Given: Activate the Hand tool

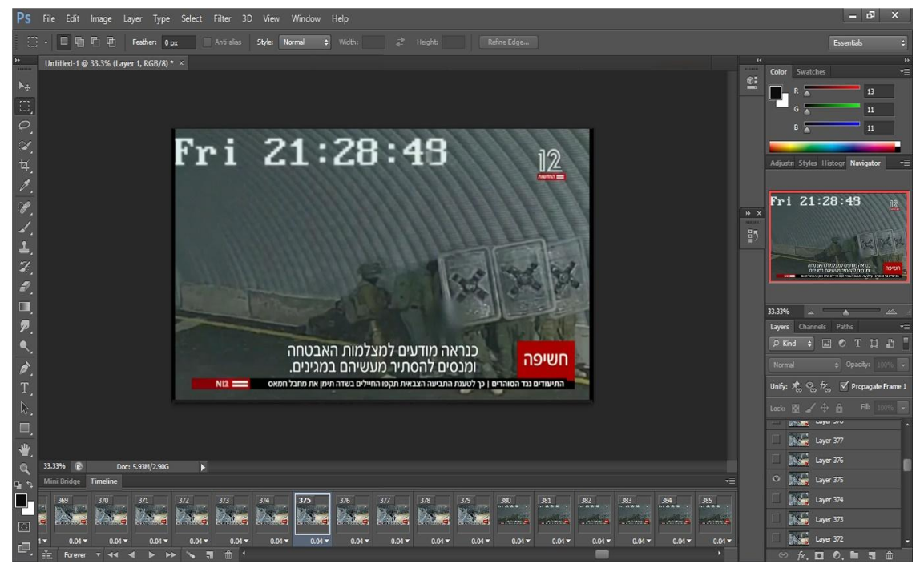Looking at the screenshot, I should click(24, 449).
